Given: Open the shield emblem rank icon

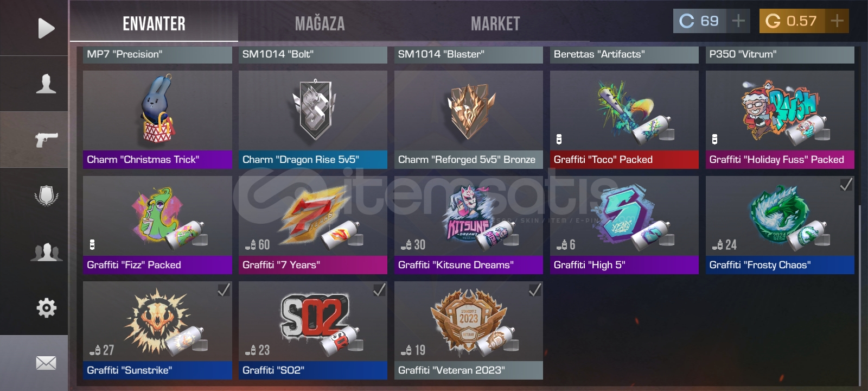Looking at the screenshot, I should click(x=46, y=196).
